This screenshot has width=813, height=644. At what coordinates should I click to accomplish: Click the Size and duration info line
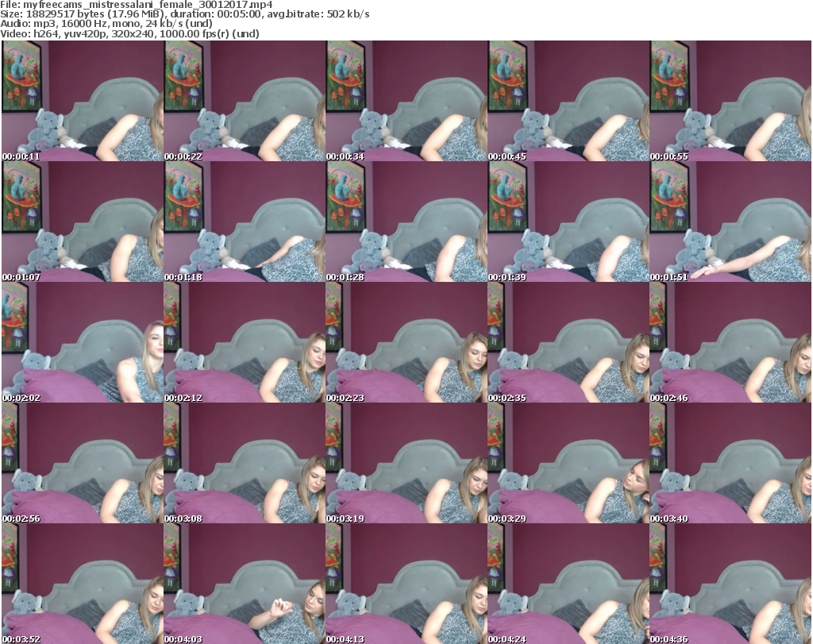184,14
